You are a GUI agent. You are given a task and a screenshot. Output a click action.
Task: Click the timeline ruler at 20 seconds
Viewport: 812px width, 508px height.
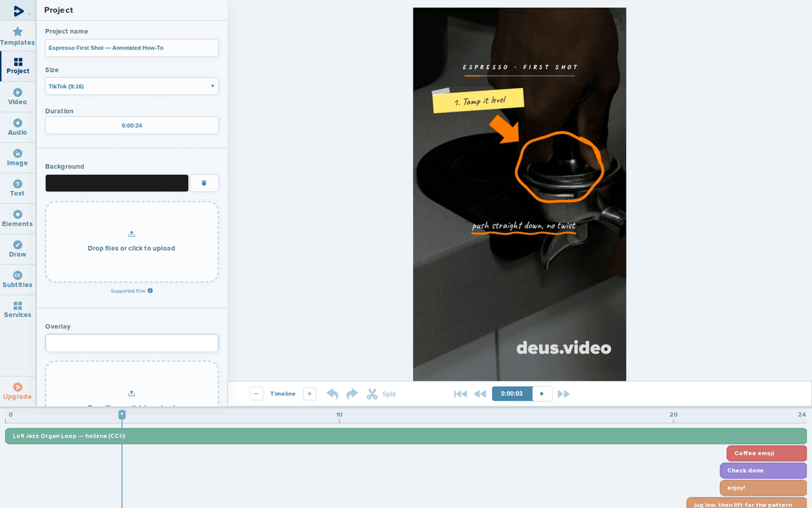click(x=673, y=415)
